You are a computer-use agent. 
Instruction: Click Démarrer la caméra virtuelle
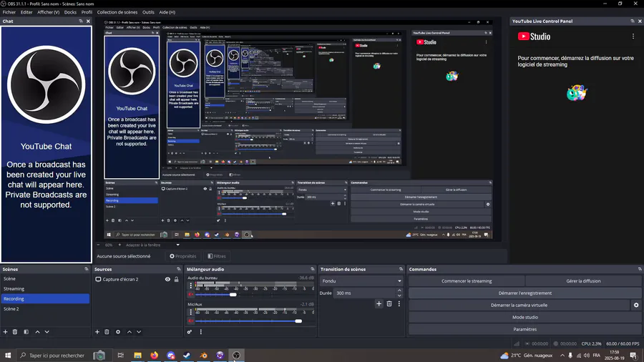[519, 305]
